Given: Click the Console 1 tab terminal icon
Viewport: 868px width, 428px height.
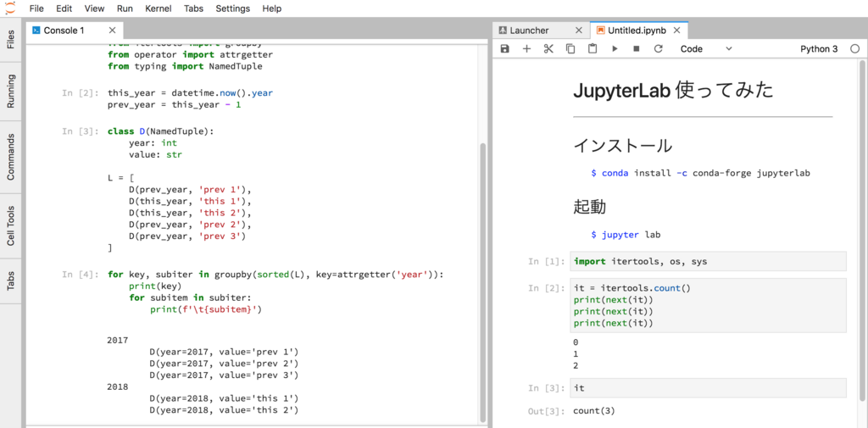Looking at the screenshot, I should point(36,31).
